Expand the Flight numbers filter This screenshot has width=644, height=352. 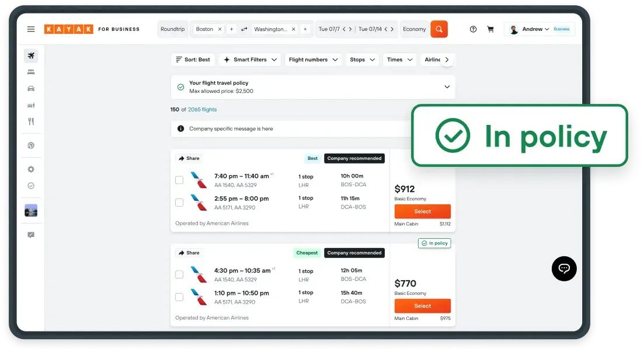point(314,60)
